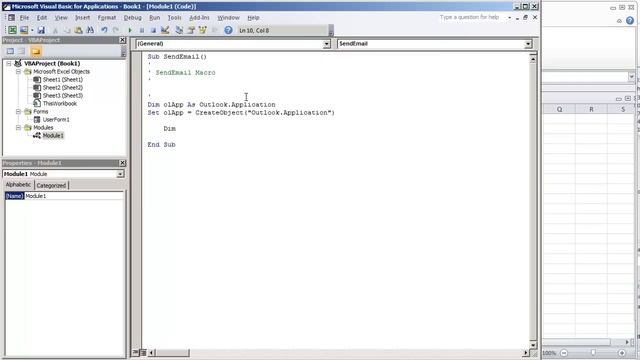This screenshot has width=640, height=360.
Task: Click the View Microsoft Excel toolbar icon
Action: click(12, 30)
